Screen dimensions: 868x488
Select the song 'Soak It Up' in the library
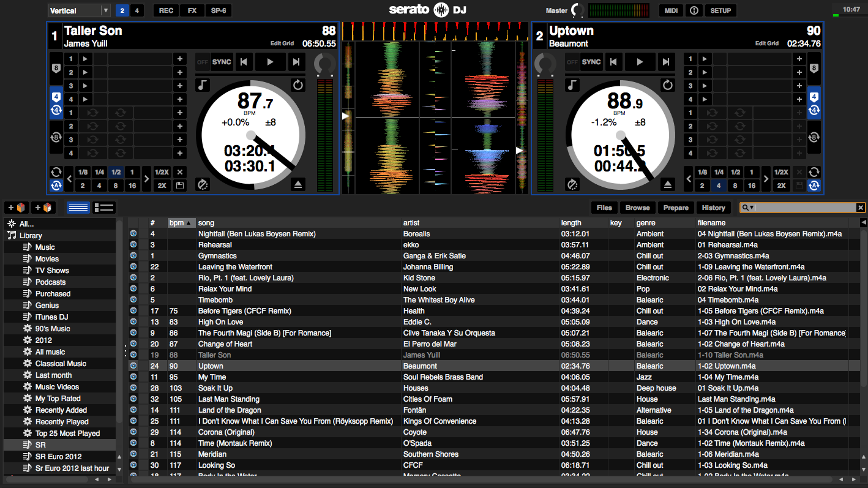215,388
